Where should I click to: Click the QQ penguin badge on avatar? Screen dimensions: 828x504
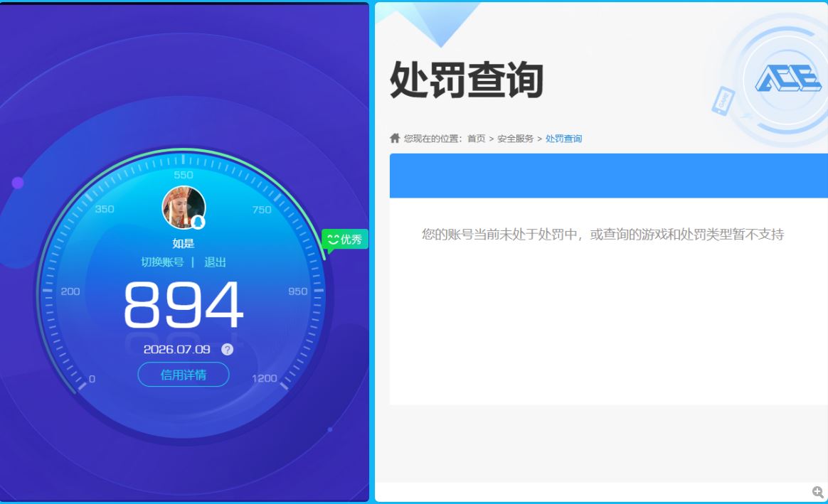click(198, 222)
